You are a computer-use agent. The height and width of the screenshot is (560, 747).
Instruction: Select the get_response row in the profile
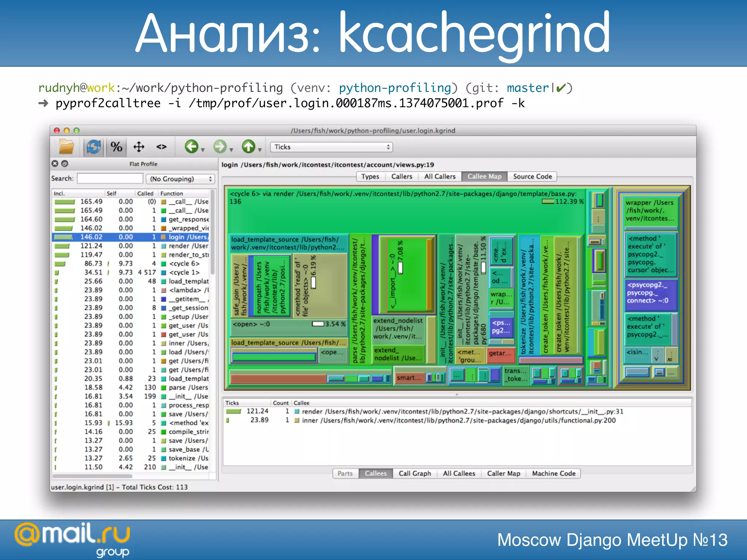pyautogui.click(x=131, y=219)
